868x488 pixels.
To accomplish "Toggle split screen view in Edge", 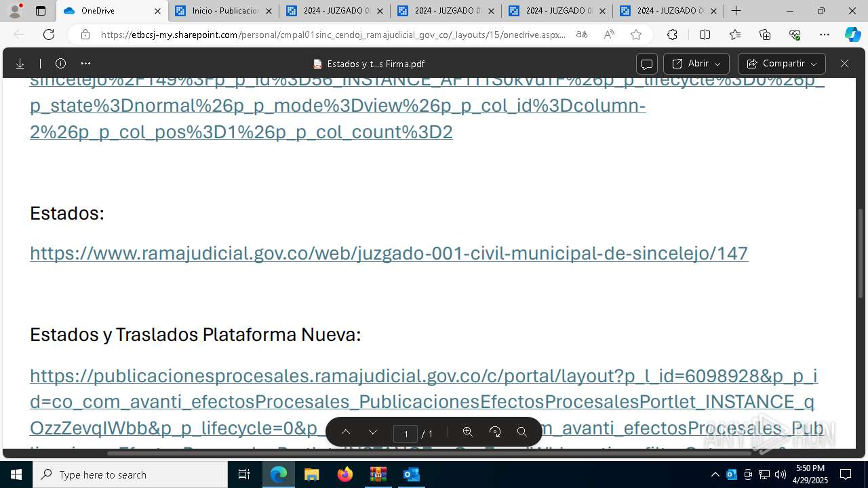I will pos(705,35).
